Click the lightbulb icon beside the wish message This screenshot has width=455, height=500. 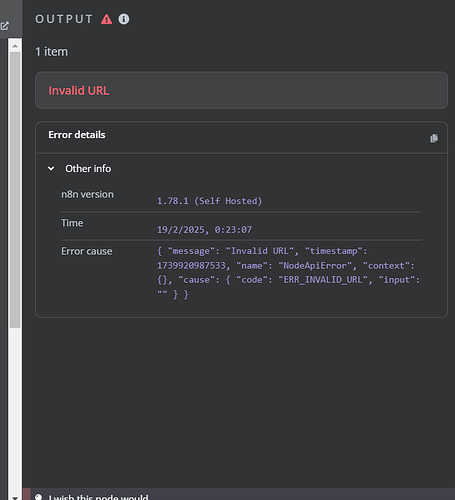(39, 497)
